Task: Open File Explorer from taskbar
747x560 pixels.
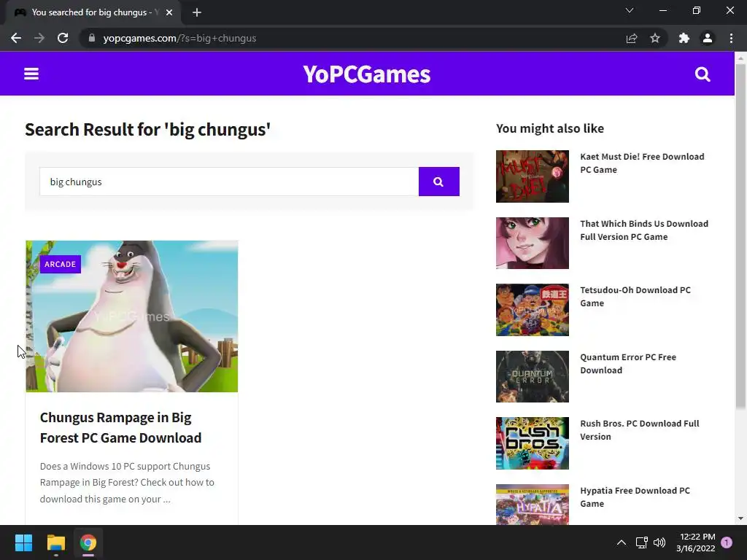Action: pos(55,542)
